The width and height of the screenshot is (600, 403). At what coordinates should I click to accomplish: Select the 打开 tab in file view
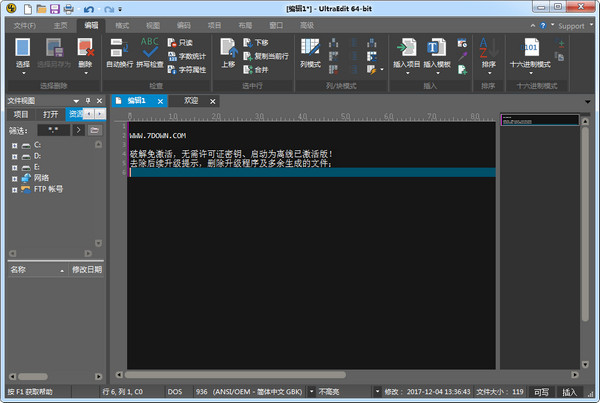pos(50,115)
